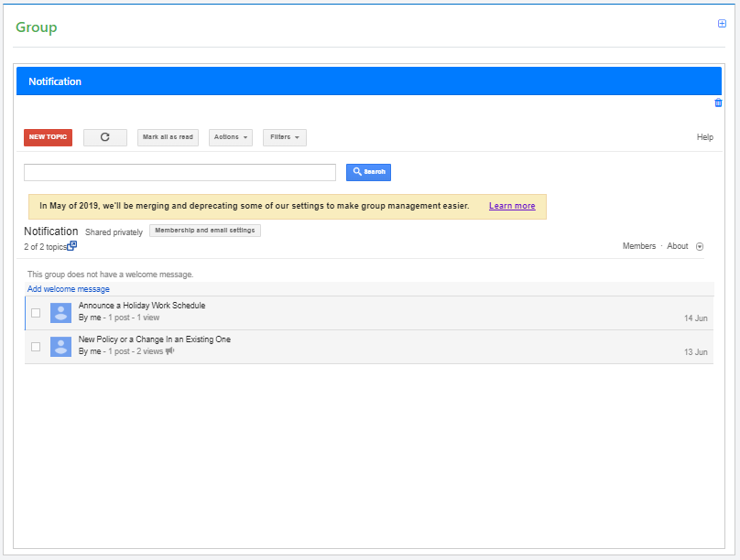Click avatar of New Policy topic
Screen dimensions: 740x560
[60, 347]
